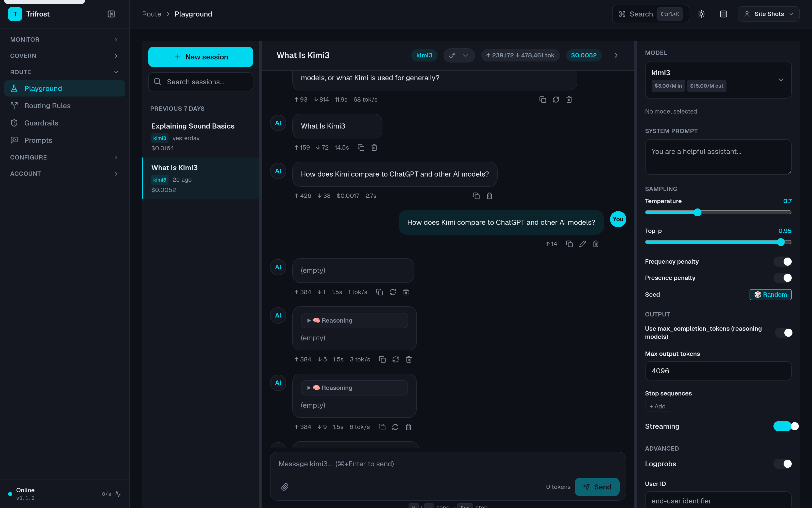Image resolution: width=812 pixels, height=508 pixels.
Task: Delete the 14.5s message
Action: pos(375,148)
